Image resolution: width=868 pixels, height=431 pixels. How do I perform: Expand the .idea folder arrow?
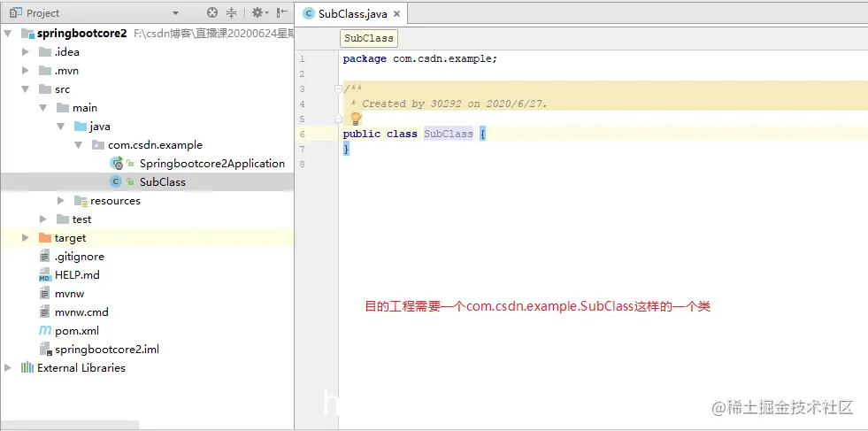click(25, 52)
